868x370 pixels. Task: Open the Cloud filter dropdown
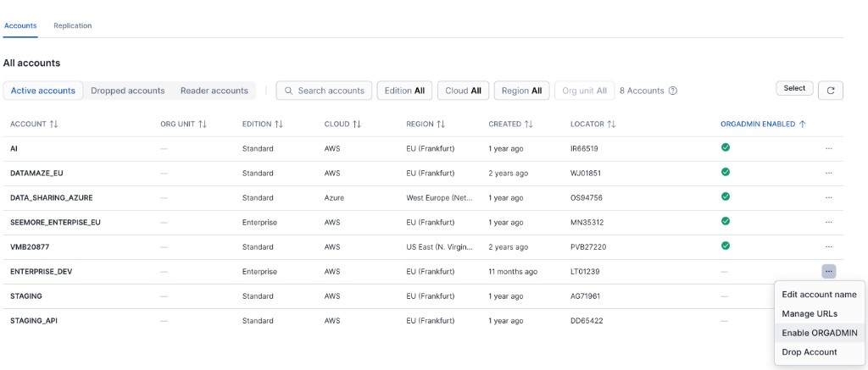pos(464,91)
